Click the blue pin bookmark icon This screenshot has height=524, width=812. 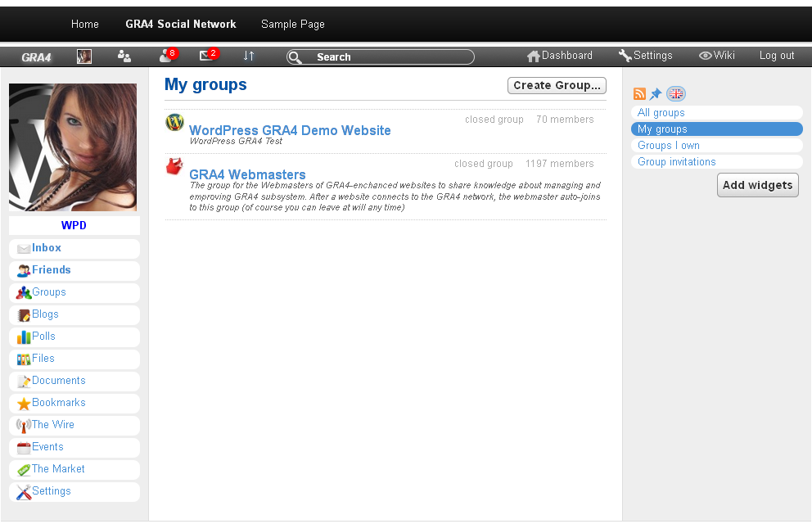(656, 93)
